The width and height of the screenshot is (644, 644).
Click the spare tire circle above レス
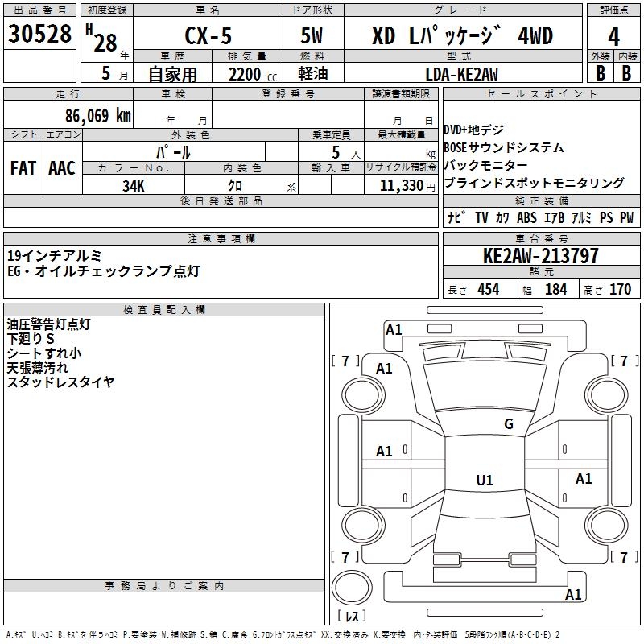click(x=352, y=588)
